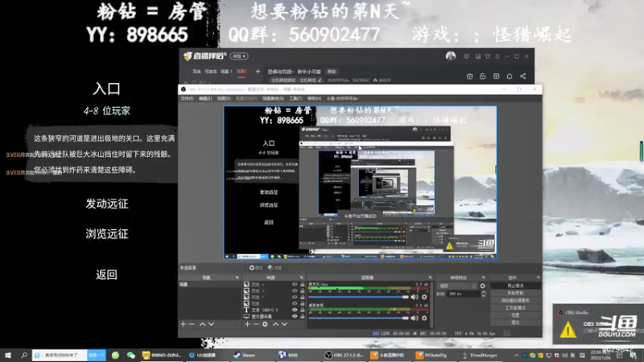The width and height of the screenshot is (644, 362).
Task: Show hidden system tray icons chevron
Action: (516, 356)
